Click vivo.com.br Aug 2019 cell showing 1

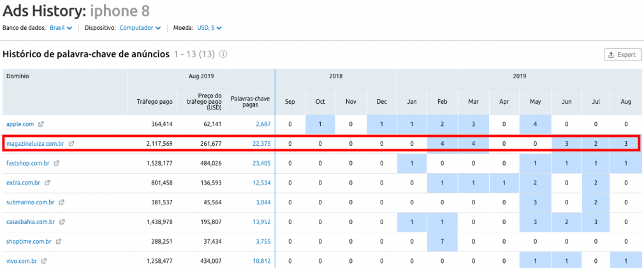626,260
